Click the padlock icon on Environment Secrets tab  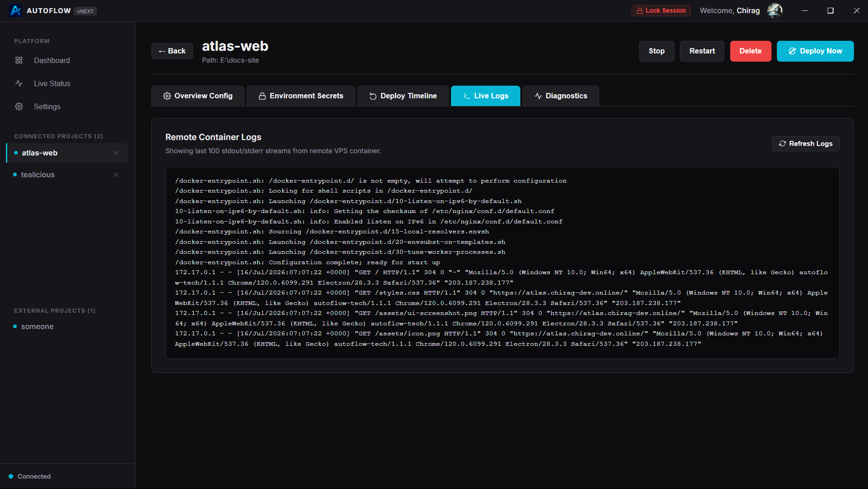pos(262,96)
